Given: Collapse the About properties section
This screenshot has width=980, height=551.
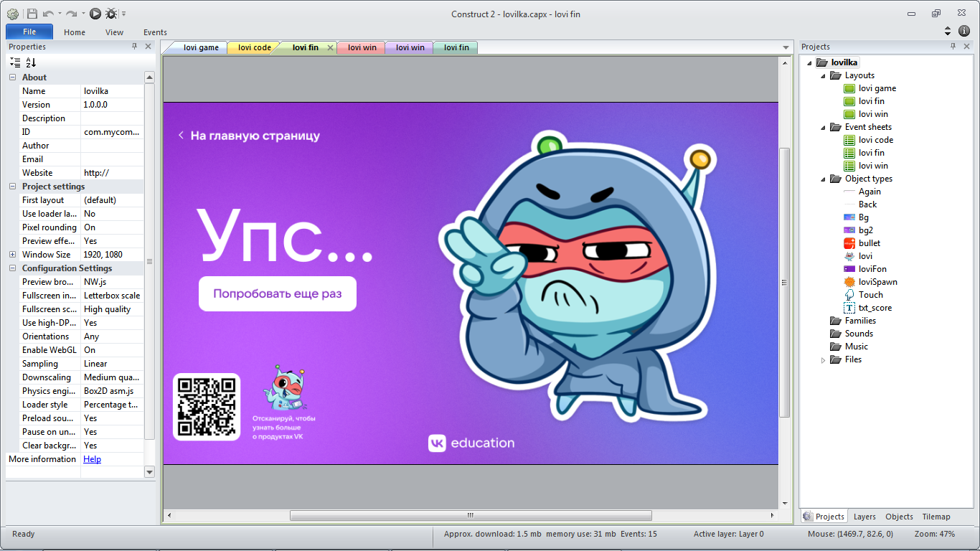Looking at the screenshot, I should tap(12, 77).
